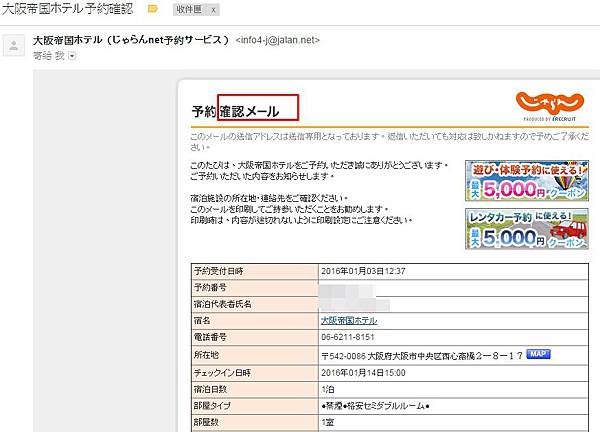600x432 pixels.
Task: Click the heading 予約確認メール
Action: coord(235,111)
